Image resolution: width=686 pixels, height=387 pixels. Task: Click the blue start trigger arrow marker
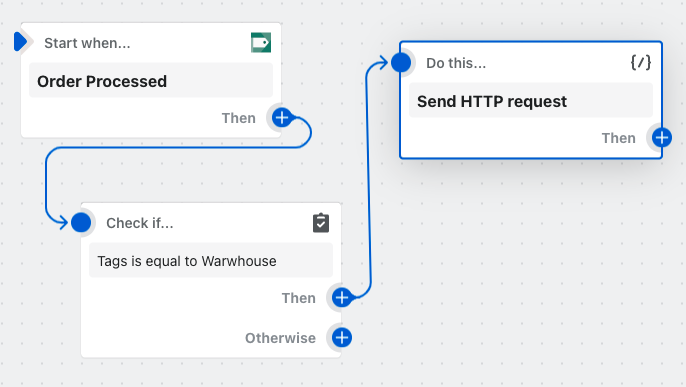[20, 42]
